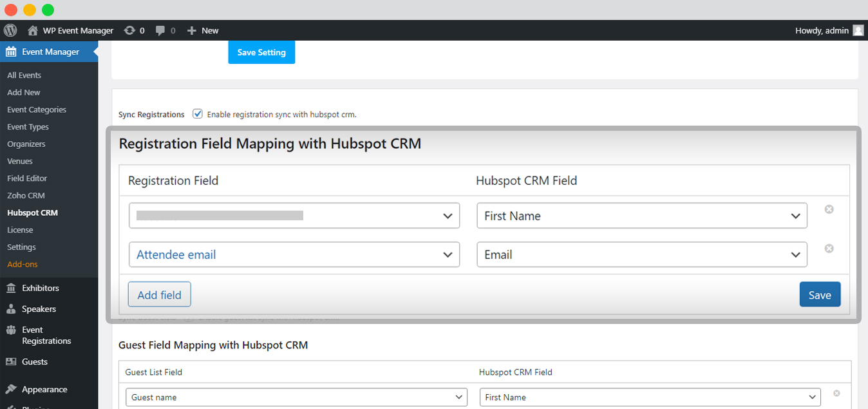The width and height of the screenshot is (868, 409).
Task: Click the Event Manager calendar icon
Action: coord(11,52)
